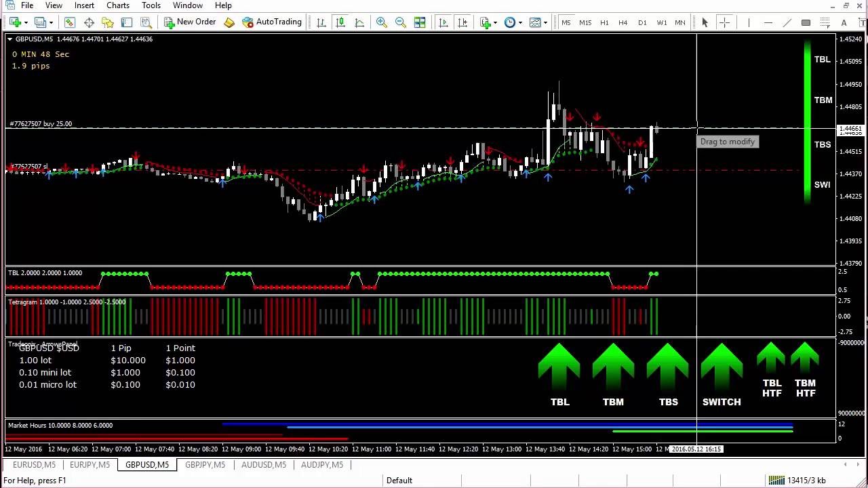Image resolution: width=868 pixels, height=488 pixels.
Task: Zoom in on the chart
Action: [x=382, y=22]
